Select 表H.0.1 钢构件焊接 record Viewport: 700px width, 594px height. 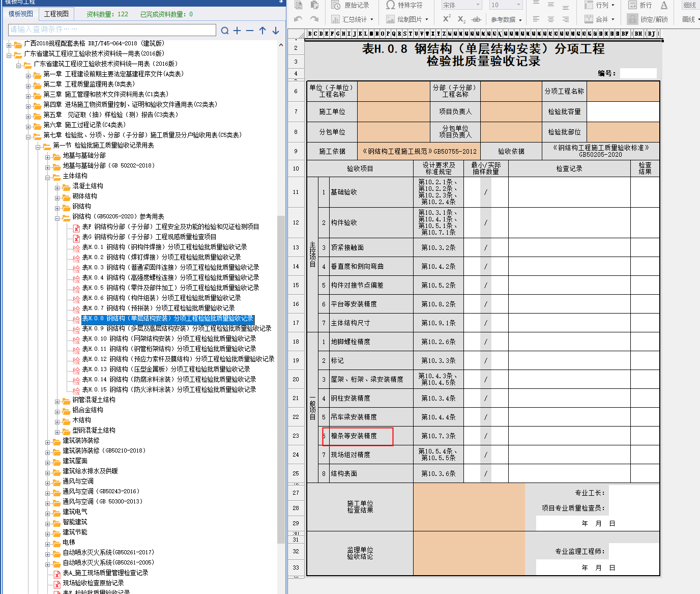164,247
